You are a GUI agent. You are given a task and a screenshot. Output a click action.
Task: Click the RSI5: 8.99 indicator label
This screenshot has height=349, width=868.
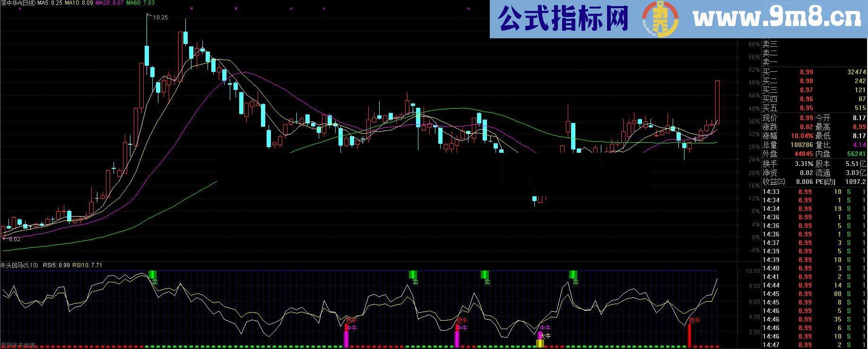57,265
